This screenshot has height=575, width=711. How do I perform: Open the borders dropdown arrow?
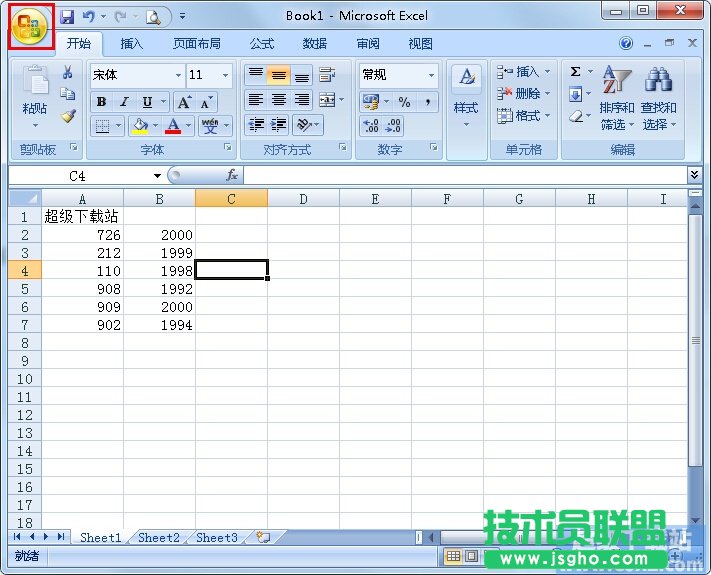(x=119, y=126)
